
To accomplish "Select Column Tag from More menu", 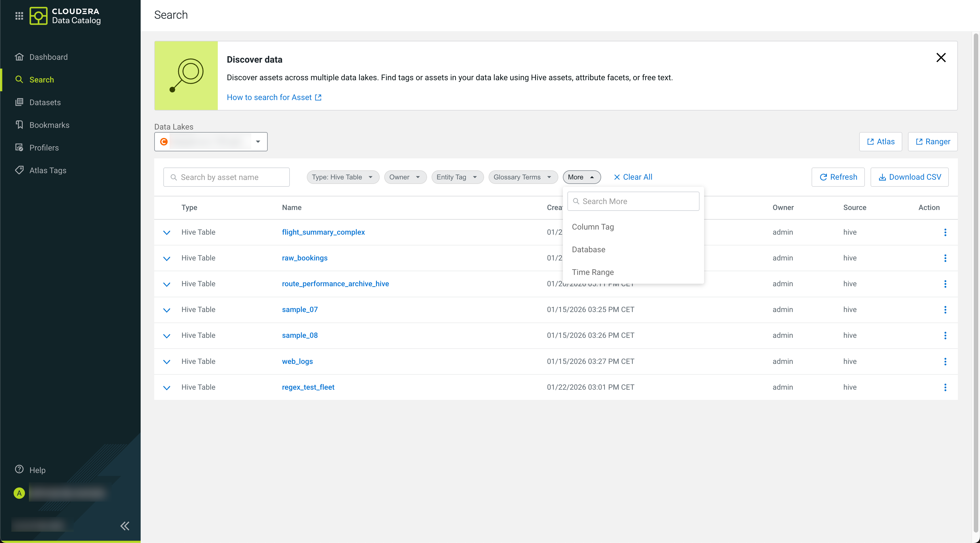I will [593, 227].
